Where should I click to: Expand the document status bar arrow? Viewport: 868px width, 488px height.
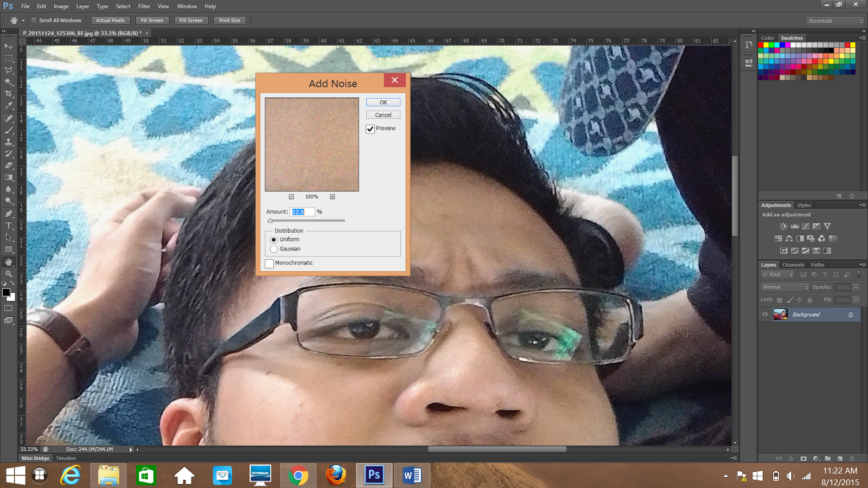pyautogui.click(x=131, y=450)
